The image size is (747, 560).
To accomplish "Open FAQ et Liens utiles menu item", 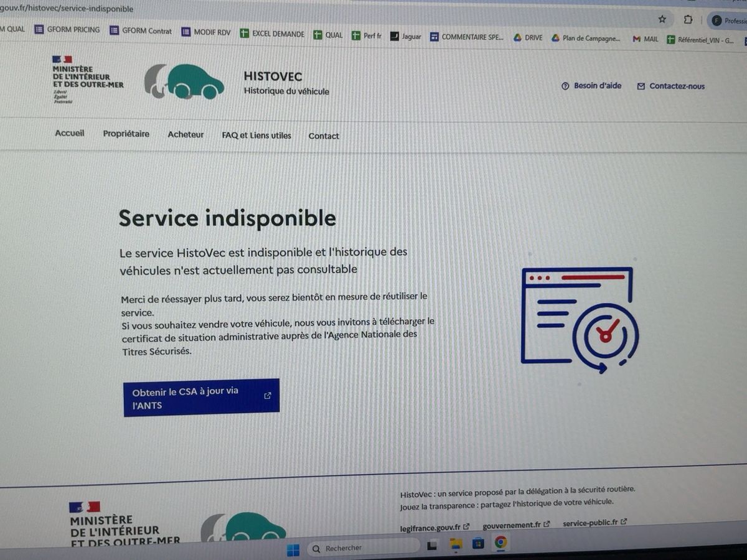I will pos(256,135).
